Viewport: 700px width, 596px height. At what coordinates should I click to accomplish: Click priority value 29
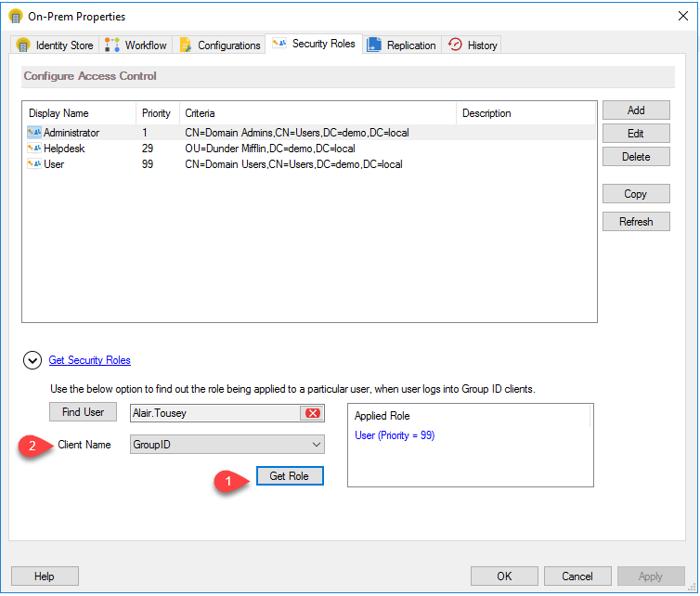pyautogui.click(x=148, y=149)
